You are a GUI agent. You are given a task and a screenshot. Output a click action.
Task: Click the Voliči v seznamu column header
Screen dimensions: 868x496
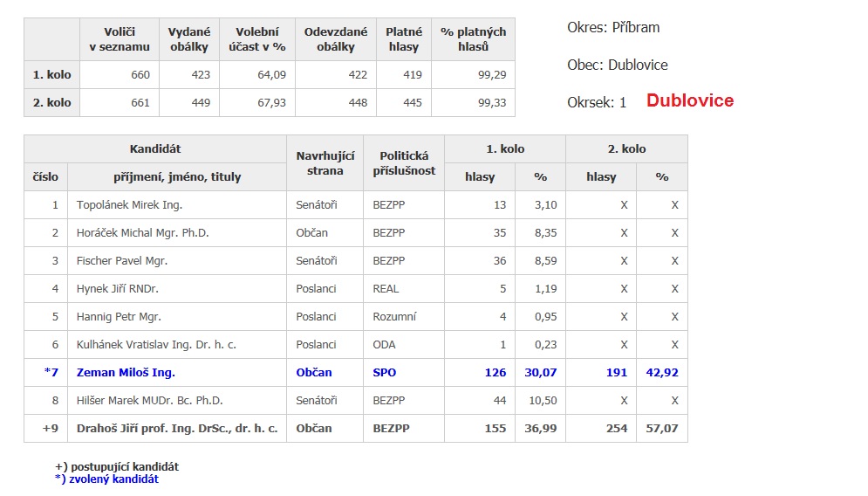[x=120, y=39]
